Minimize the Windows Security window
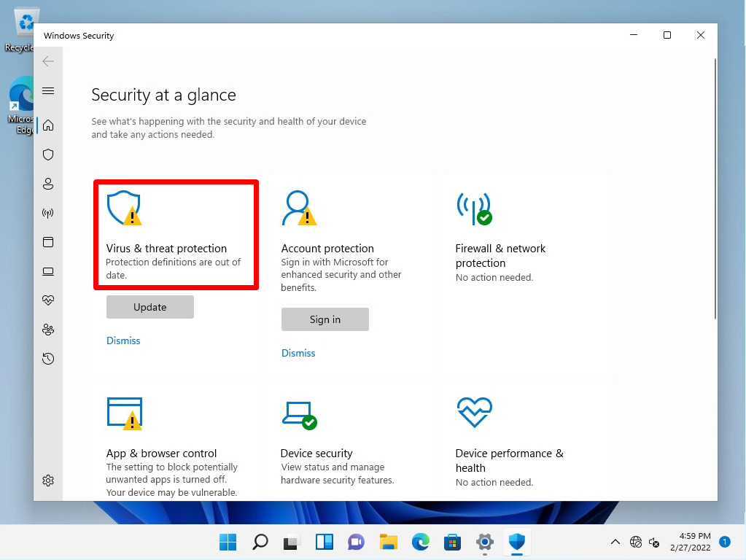 pos(634,35)
